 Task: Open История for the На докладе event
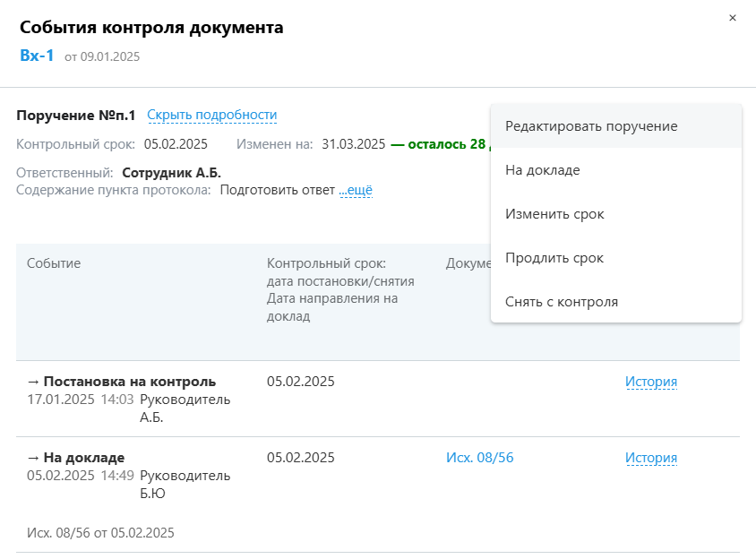pyautogui.click(x=650, y=458)
